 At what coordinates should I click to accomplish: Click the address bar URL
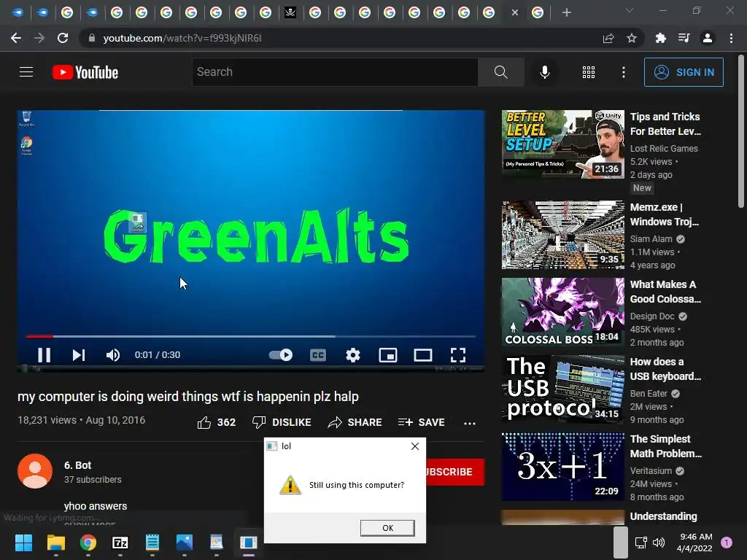pyautogui.click(x=182, y=38)
